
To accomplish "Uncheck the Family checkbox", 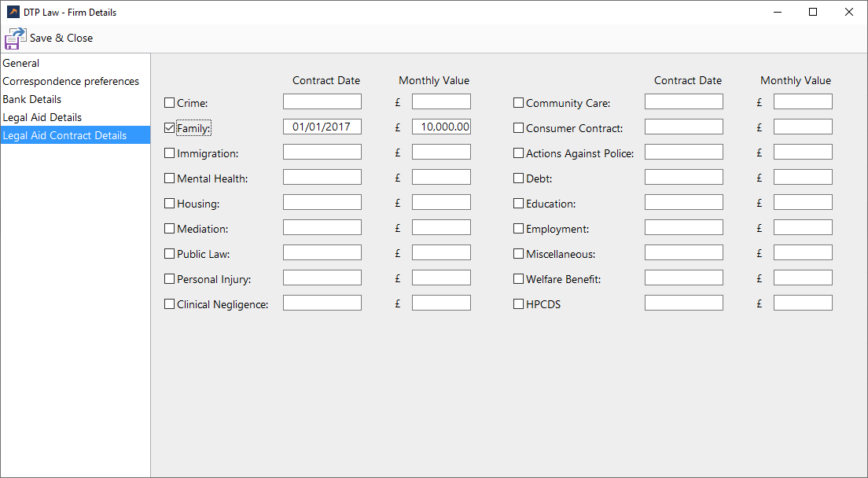I will point(169,128).
